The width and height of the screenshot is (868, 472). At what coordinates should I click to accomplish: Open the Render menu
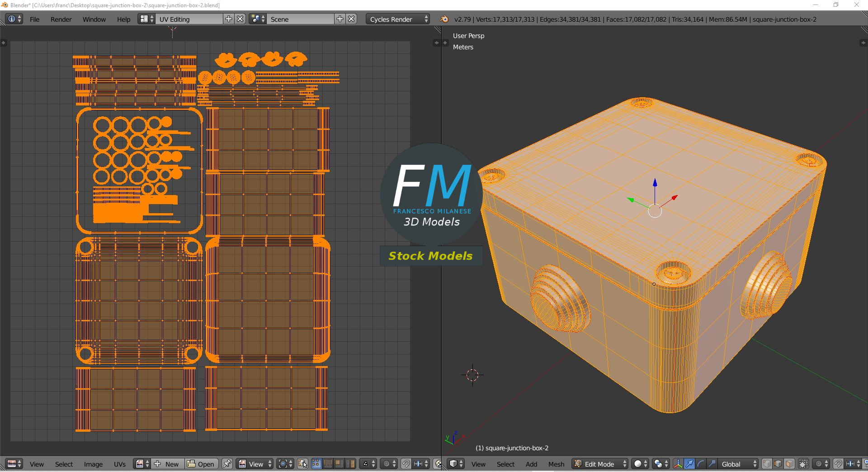(x=61, y=19)
